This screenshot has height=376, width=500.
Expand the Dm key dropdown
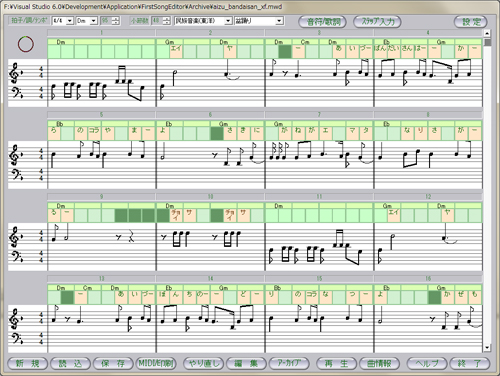[94, 21]
